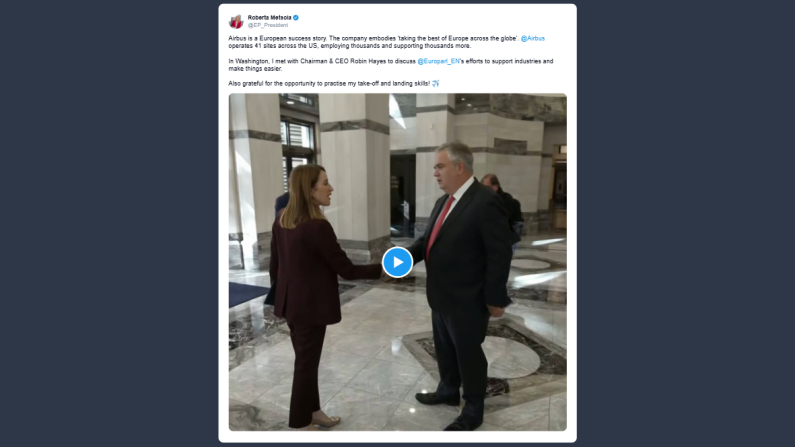Select the 'Airbus is a European success story' paragraph
The height and width of the screenshot is (447, 795).
click(x=386, y=42)
